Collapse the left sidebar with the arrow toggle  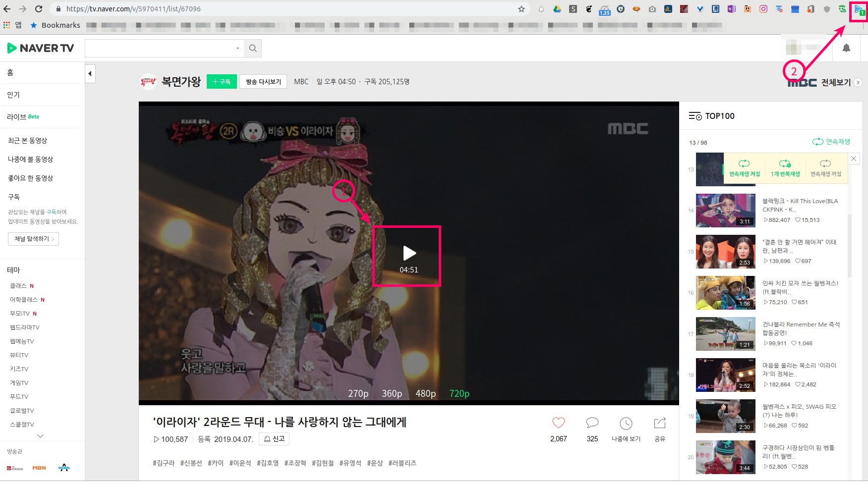[x=90, y=73]
